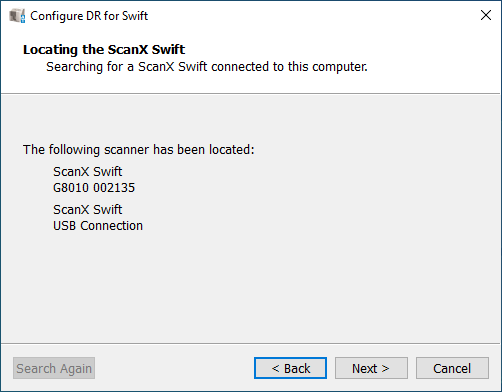Click the less-than arrow on the Back button
The height and width of the screenshot is (392, 502).
click(275, 368)
